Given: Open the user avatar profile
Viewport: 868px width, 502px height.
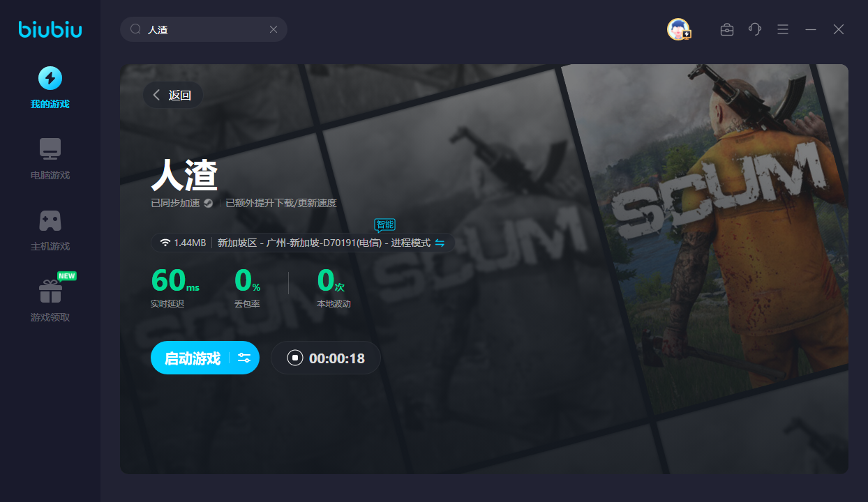Looking at the screenshot, I should (x=678, y=29).
